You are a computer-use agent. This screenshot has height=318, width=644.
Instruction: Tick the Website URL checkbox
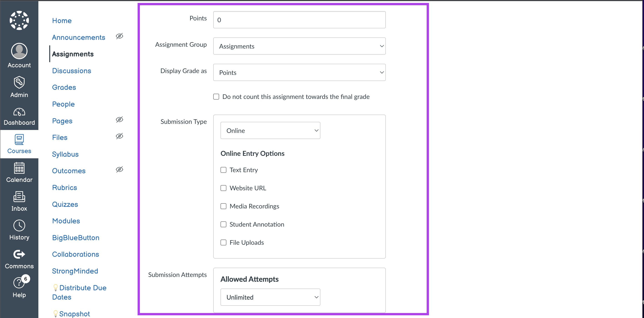click(x=223, y=188)
